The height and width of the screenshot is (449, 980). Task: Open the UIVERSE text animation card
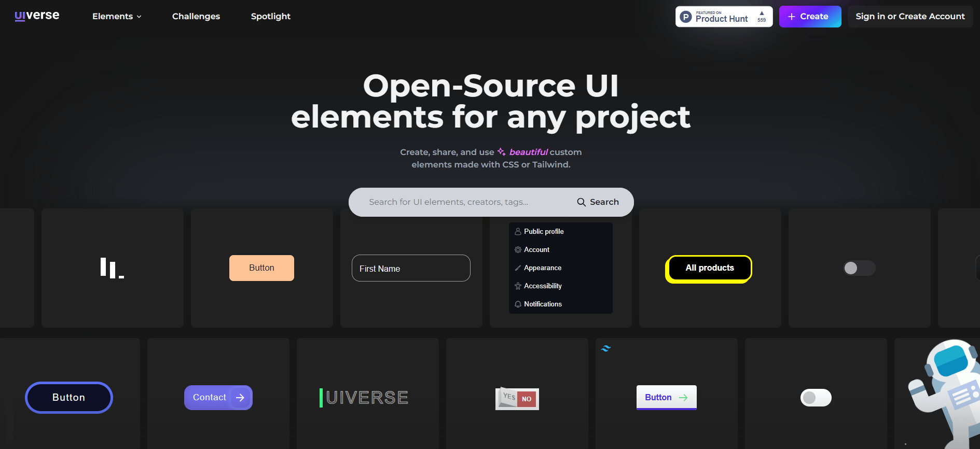(x=368, y=398)
